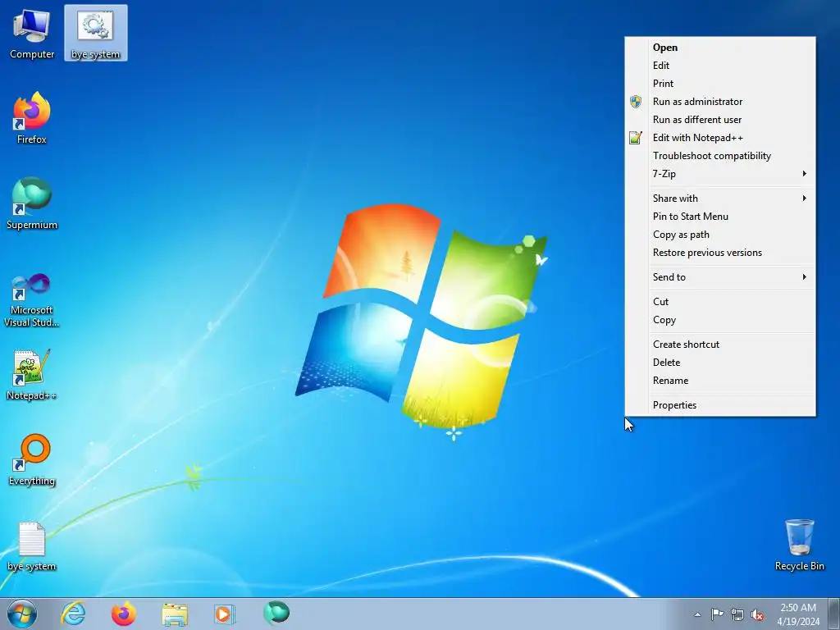
Task: Select the Supermium desktop shortcut
Action: coord(32,203)
